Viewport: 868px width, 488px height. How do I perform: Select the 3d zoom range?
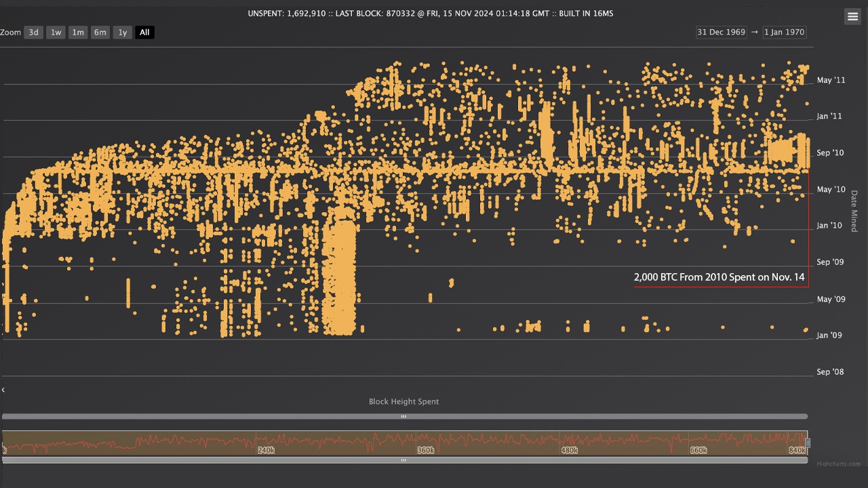[33, 33]
